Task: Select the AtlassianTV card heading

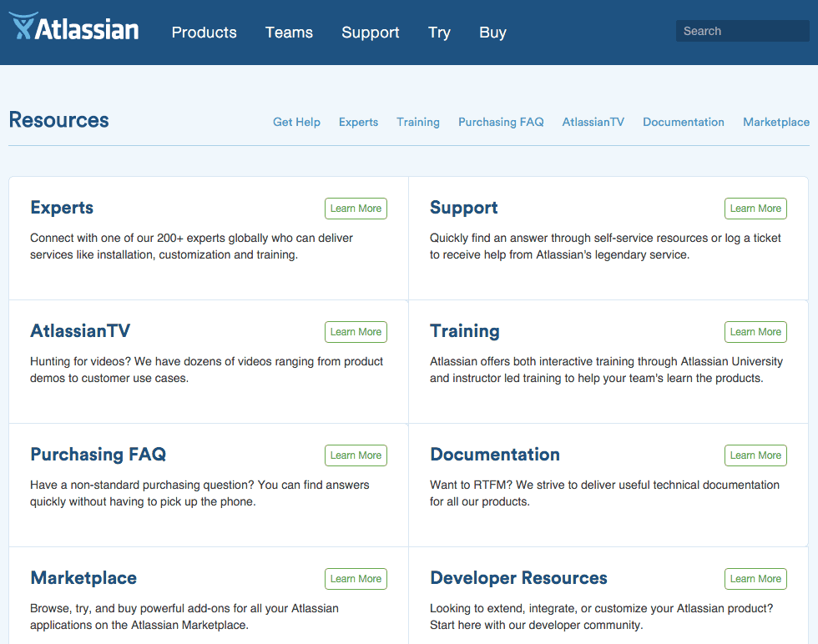Action: pyautogui.click(x=80, y=330)
